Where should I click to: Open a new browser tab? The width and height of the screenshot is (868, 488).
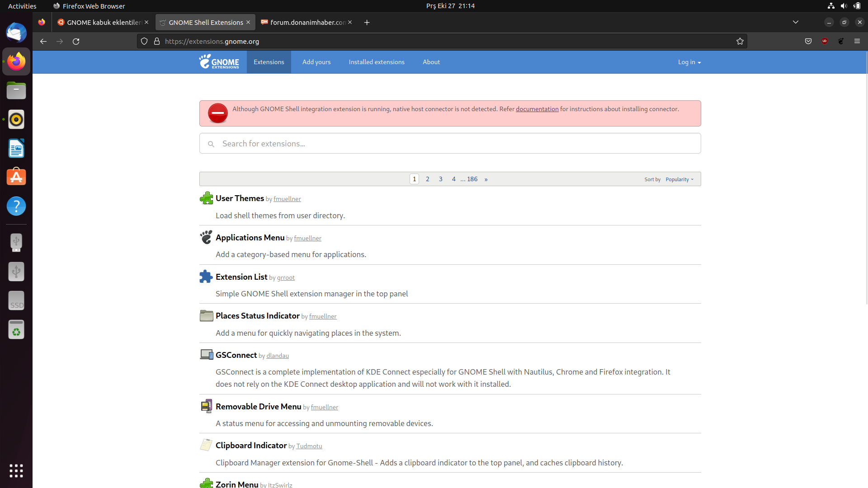(367, 23)
